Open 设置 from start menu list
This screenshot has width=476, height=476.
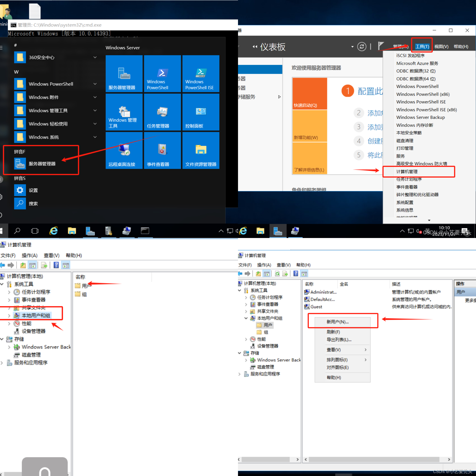click(x=33, y=190)
